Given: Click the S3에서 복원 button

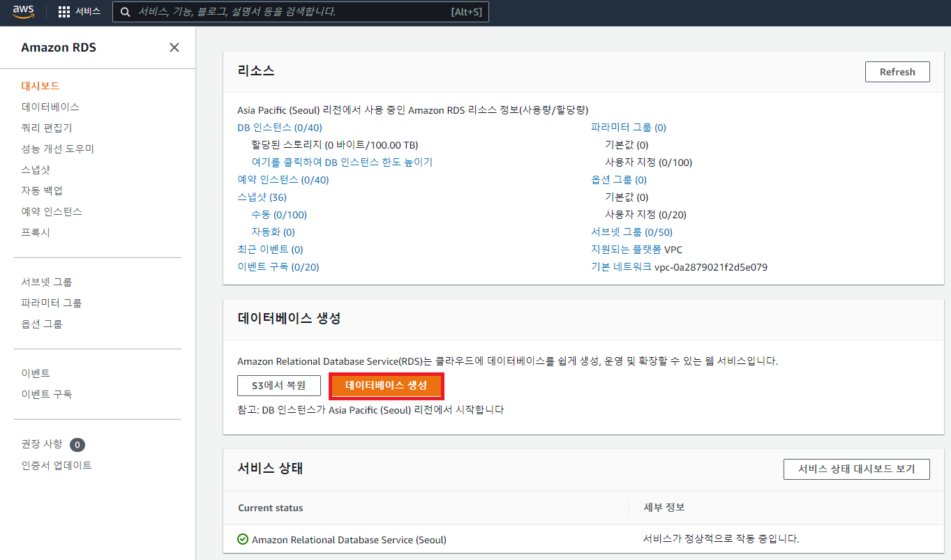Looking at the screenshot, I should pyautogui.click(x=279, y=386).
